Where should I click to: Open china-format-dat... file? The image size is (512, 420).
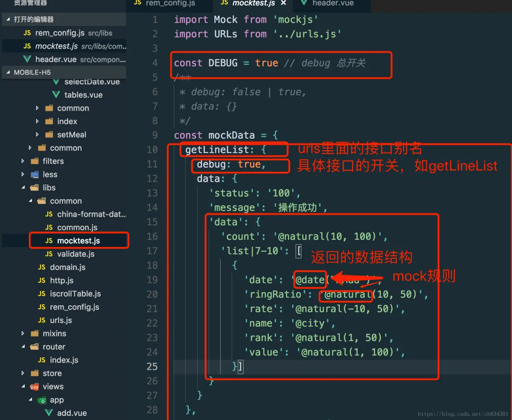pos(92,214)
